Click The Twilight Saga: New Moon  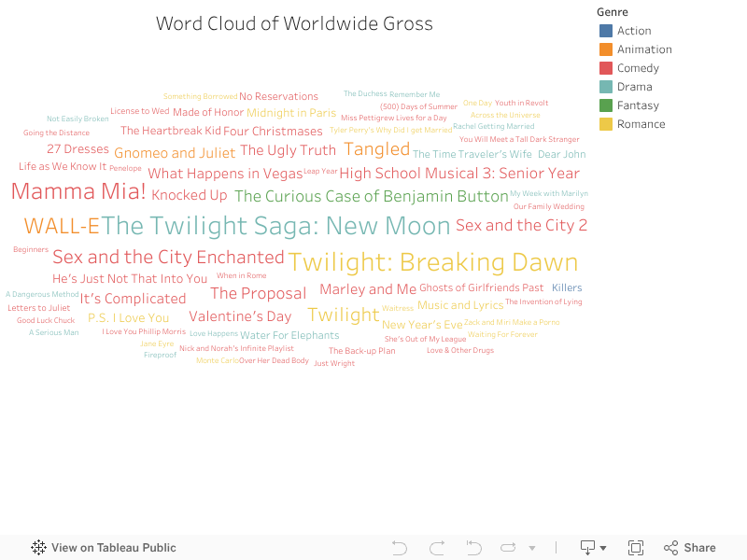click(275, 226)
